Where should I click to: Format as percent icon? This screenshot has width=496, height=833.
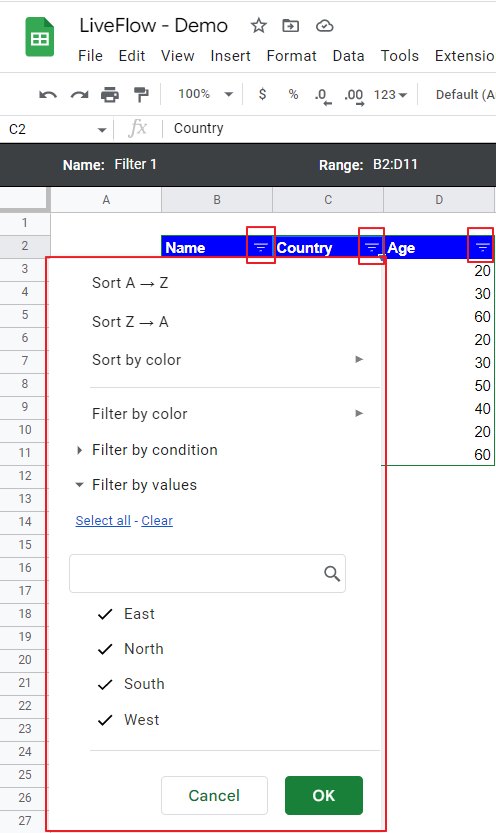point(293,94)
